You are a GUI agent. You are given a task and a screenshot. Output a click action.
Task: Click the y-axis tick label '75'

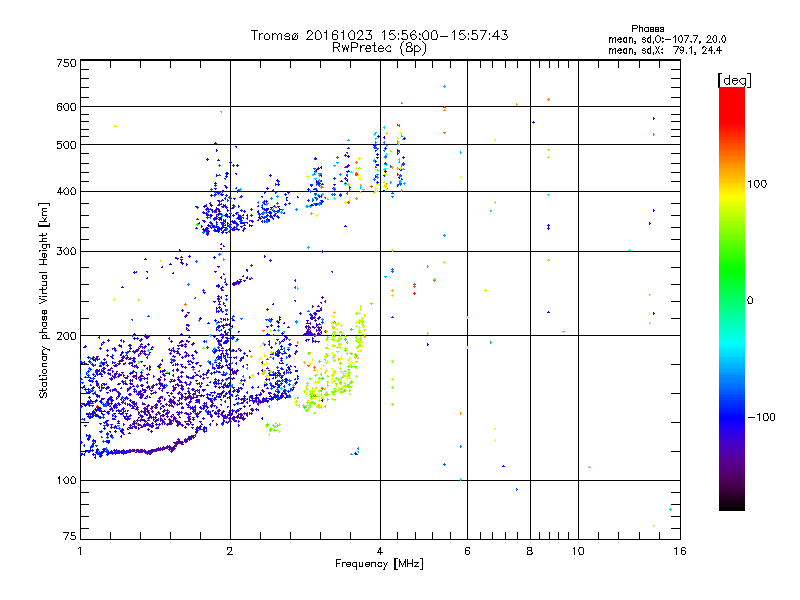pos(70,536)
